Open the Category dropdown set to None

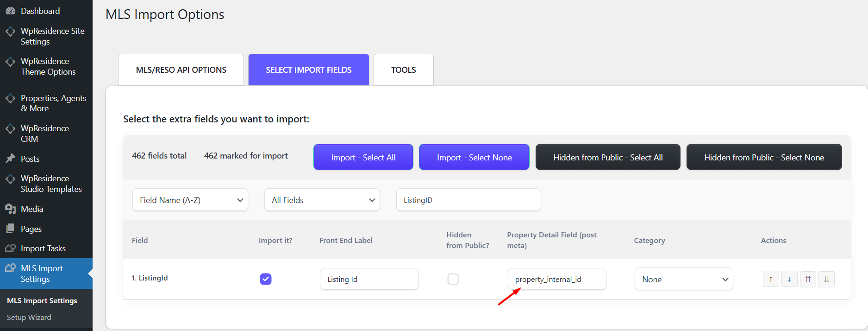tap(683, 279)
